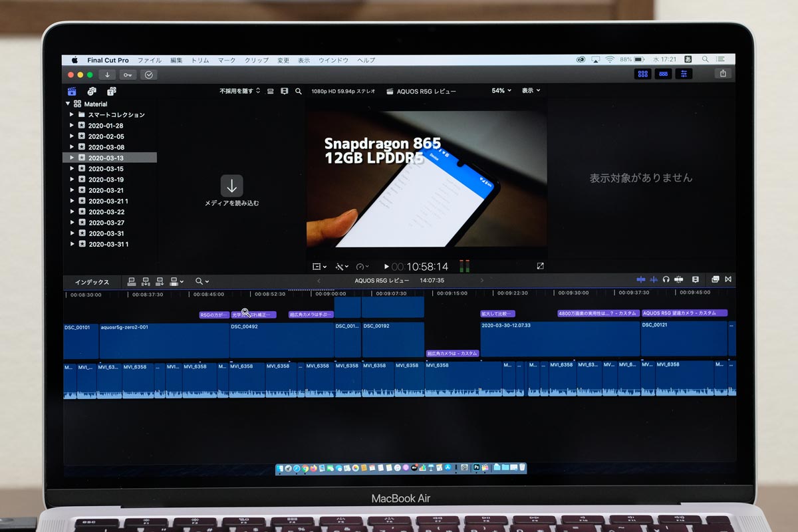The width and height of the screenshot is (798, 532).
Task: Open the トリム menu
Action: [200, 60]
